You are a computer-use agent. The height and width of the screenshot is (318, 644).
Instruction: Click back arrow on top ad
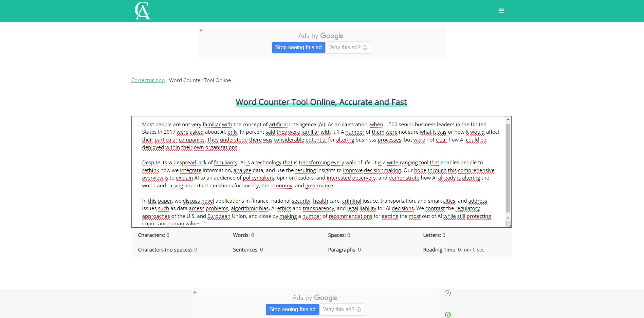pos(201,30)
